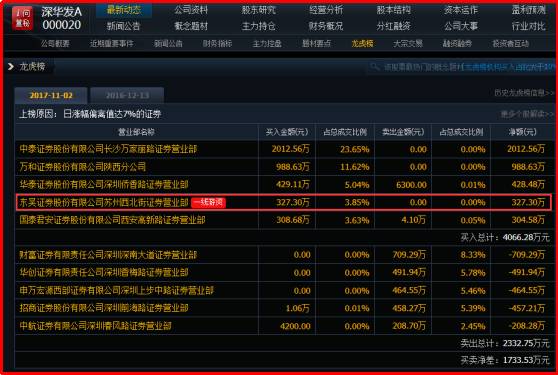Open 公司资料 in top navigation
The height and width of the screenshot is (375, 558).
(191, 10)
